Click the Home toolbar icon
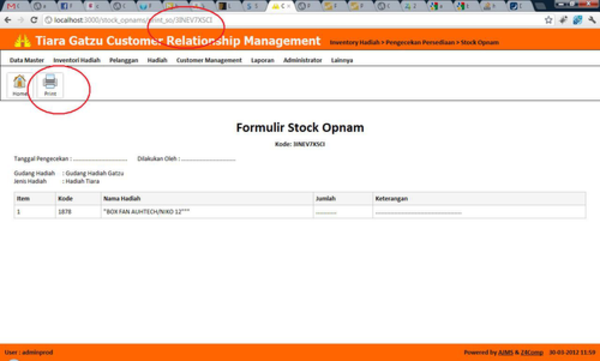This screenshot has width=600, height=361. click(x=20, y=85)
